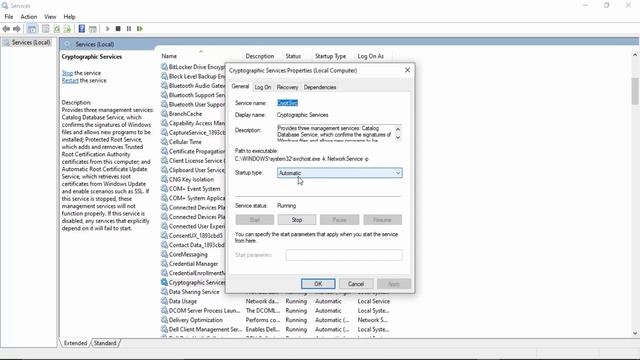Open the View menu
The width and height of the screenshot is (640, 360).
50,17
